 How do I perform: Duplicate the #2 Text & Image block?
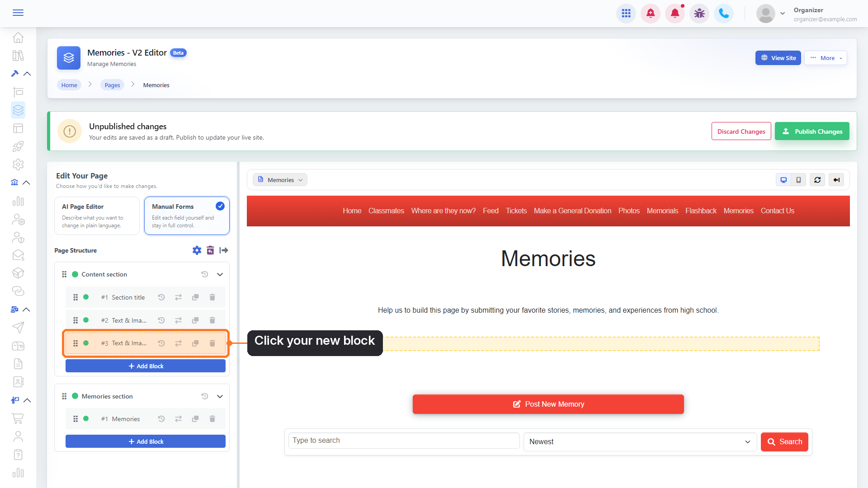tap(195, 320)
